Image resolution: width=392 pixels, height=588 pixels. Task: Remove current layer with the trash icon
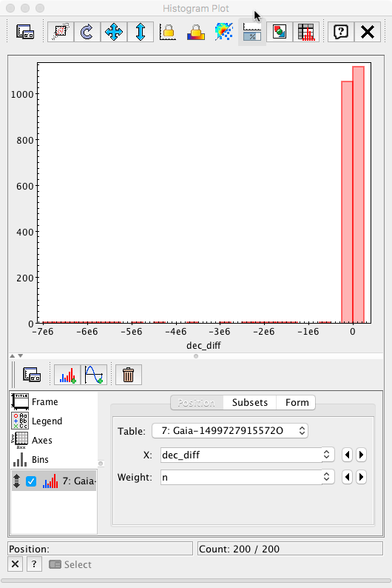[x=129, y=375]
